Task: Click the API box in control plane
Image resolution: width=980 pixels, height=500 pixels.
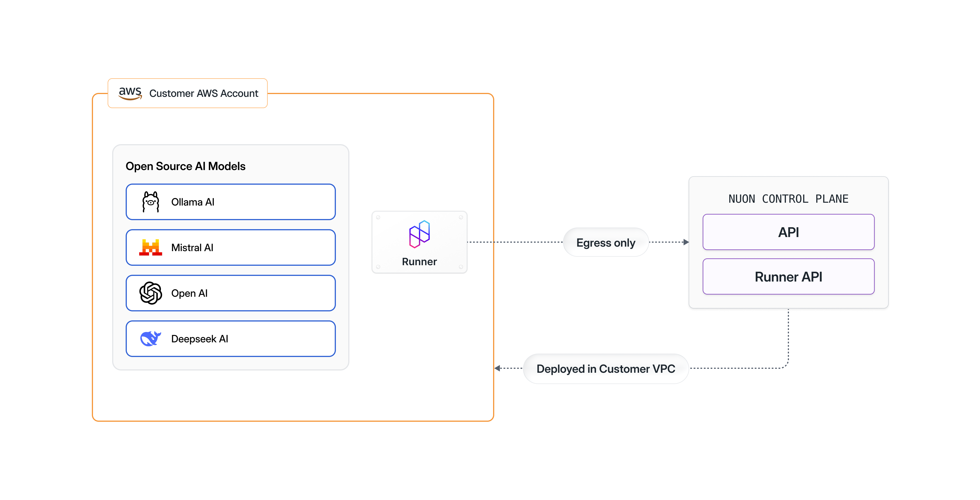Action: (788, 232)
